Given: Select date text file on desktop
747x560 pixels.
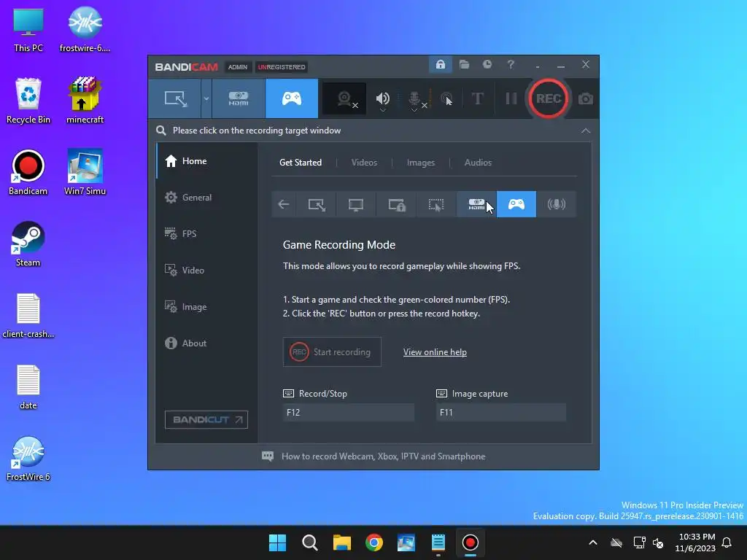Looking at the screenshot, I should [x=28, y=386].
